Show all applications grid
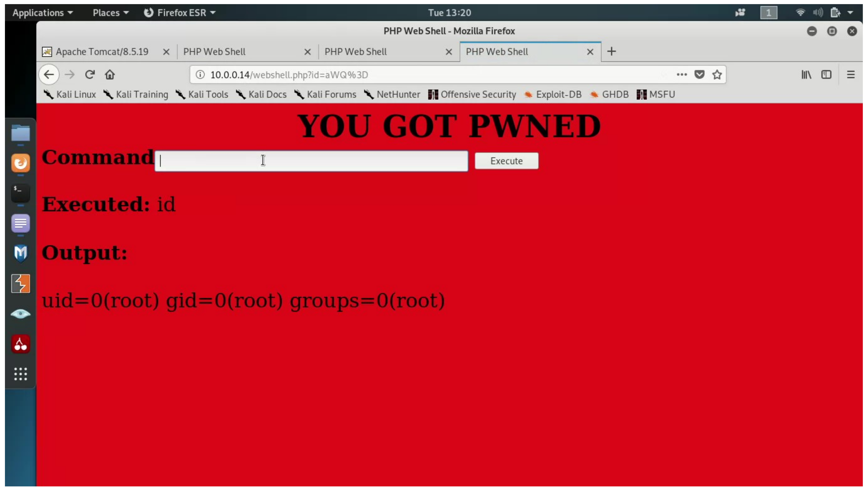Screen dimensions: 868x492 [21, 374]
